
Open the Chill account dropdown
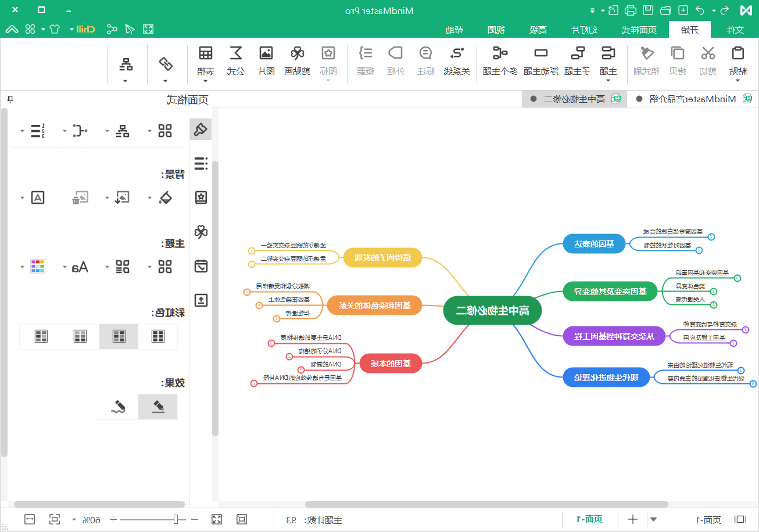point(71,29)
